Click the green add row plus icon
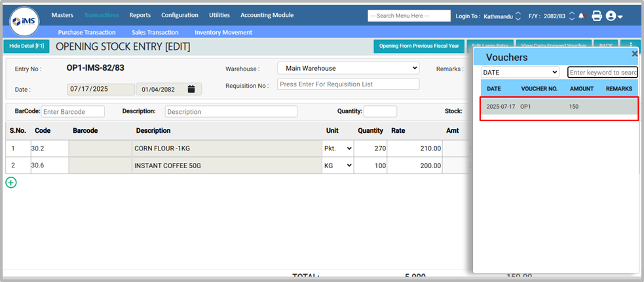Screen dimensions: 644x282 [x=11, y=183]
